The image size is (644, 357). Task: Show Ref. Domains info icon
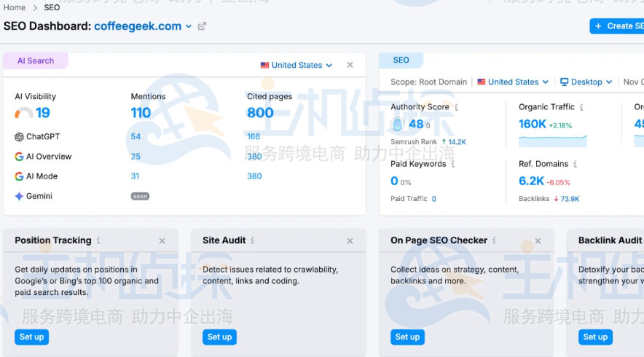(575, 165)
